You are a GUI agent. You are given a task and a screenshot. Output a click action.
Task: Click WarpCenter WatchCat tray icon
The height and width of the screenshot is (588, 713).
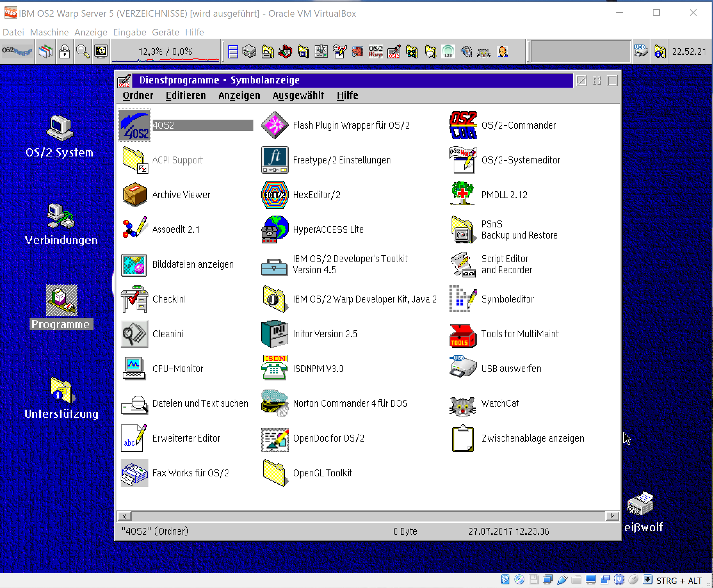click(x=484, y=52)
